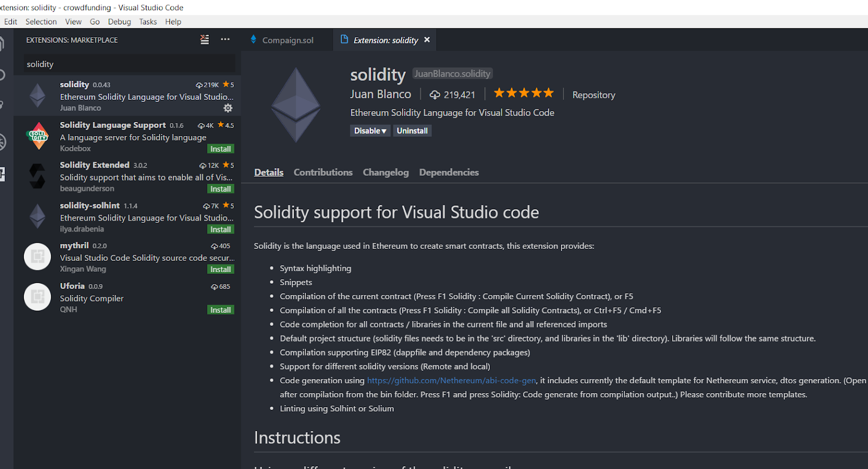Click the Uforia extension placeholder icon
The image size is (868, 469).
pos(37,297)
